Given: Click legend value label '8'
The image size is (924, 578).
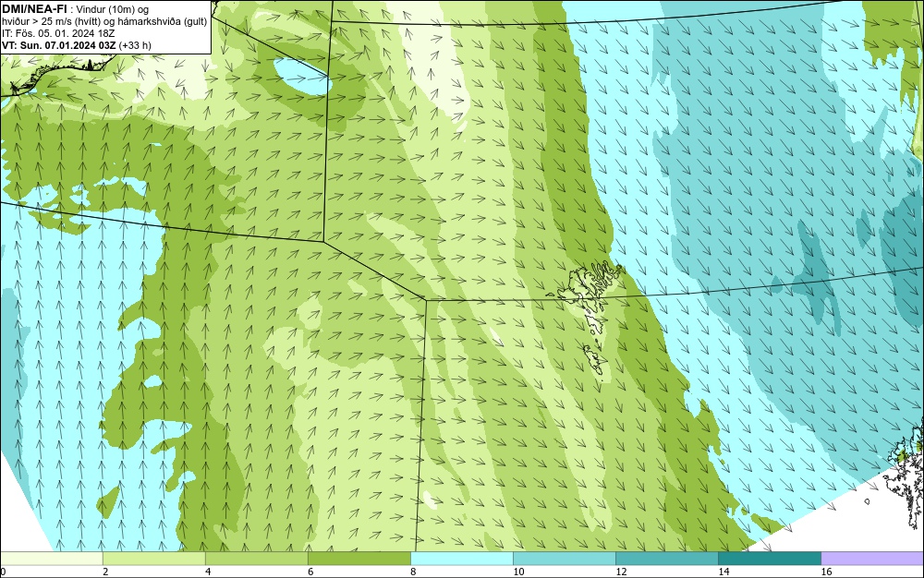Looking at the screenshot, I should coord(414,572).
